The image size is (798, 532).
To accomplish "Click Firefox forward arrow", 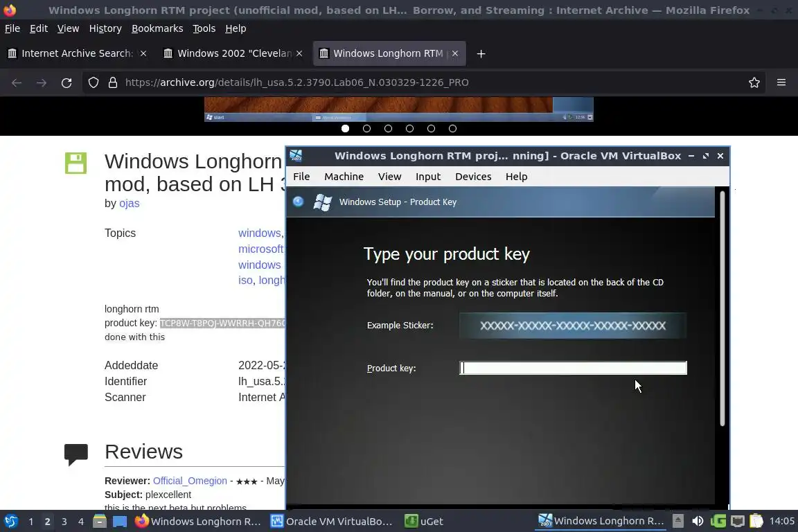I will [x=42, y=82].
